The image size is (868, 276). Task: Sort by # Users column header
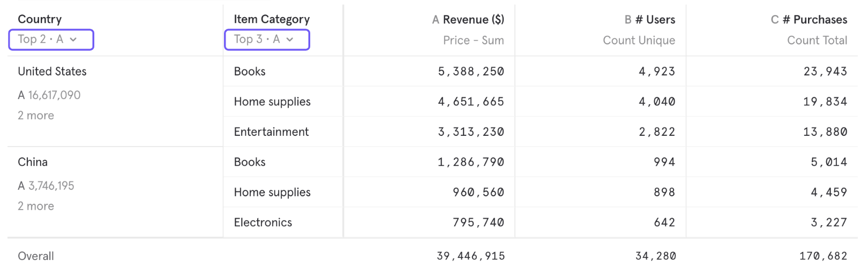click(649, 20)
